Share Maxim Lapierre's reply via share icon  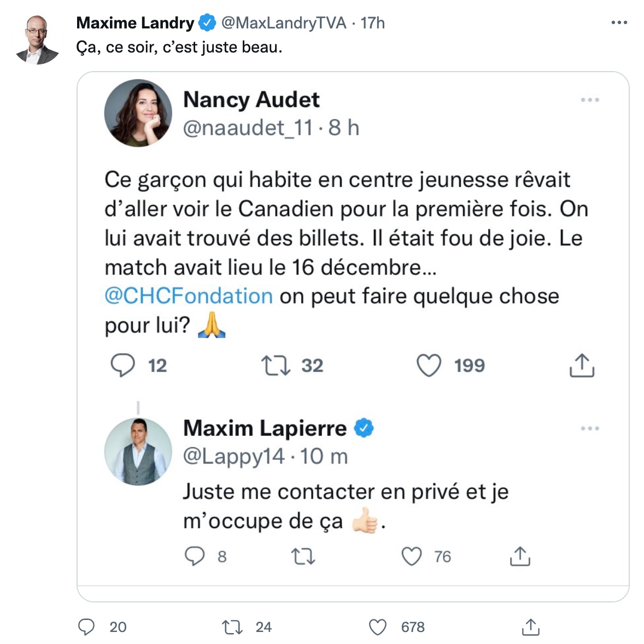coord(520,556)
